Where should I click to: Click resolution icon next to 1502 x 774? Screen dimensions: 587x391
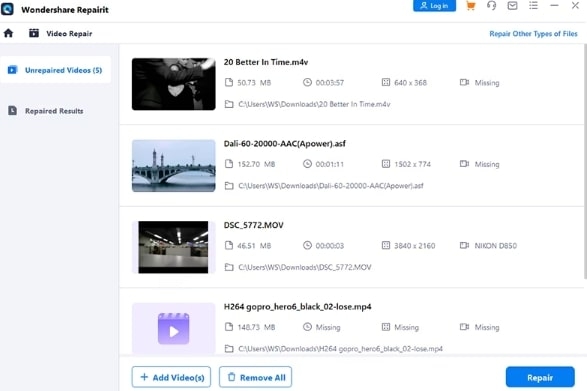click(386, 164)
